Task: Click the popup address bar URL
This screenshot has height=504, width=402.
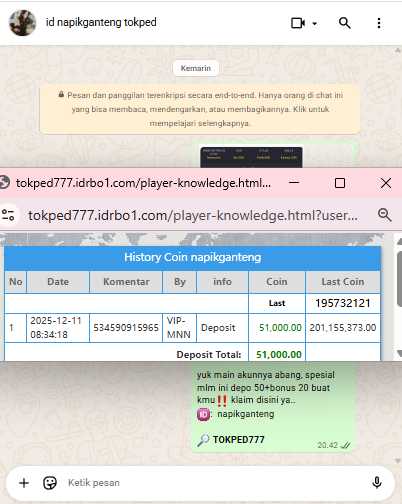Action: (193, 215)
